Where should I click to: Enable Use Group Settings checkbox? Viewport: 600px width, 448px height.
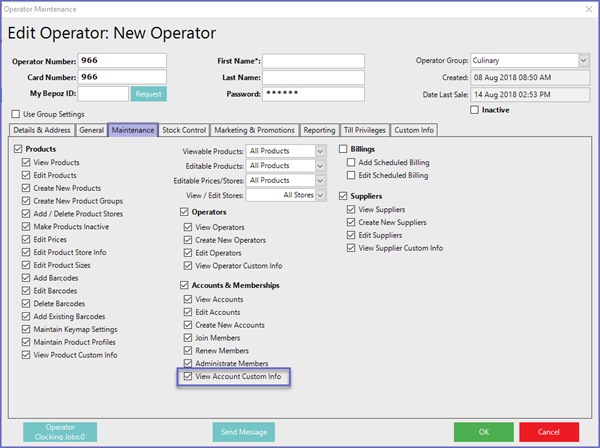tap(17, 114)
